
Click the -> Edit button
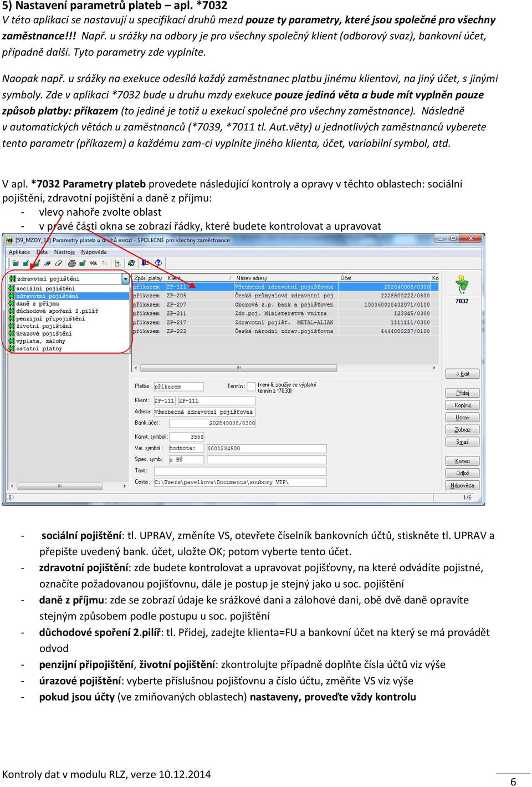point(462,374)
